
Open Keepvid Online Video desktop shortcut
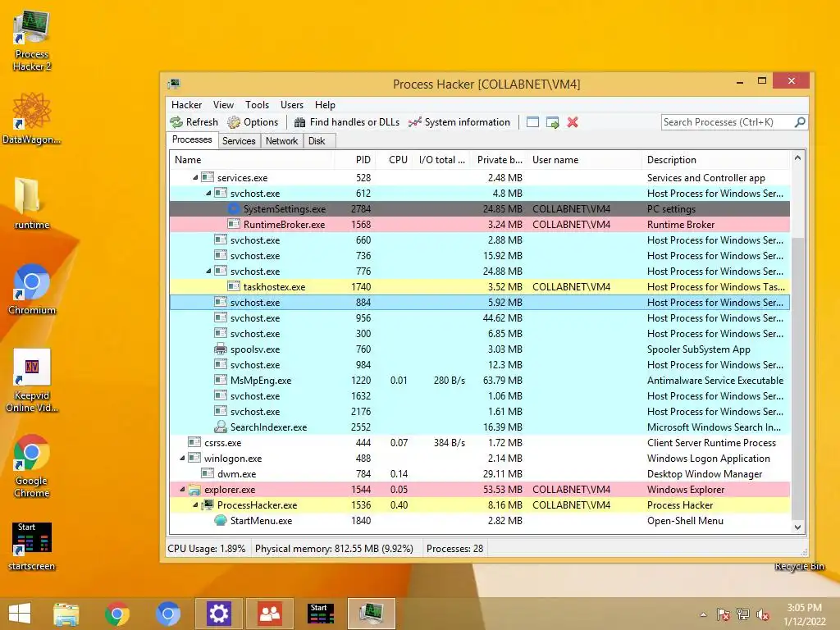[x=32, y=381]
